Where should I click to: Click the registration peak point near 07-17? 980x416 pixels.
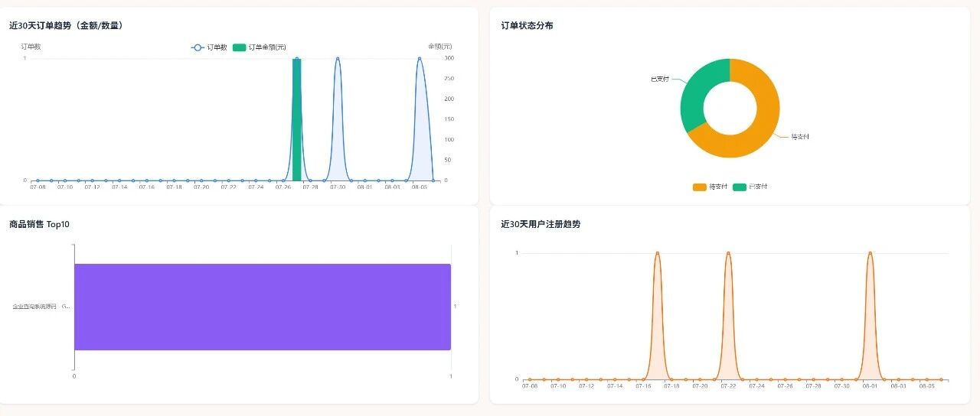(x=657, y=253)
